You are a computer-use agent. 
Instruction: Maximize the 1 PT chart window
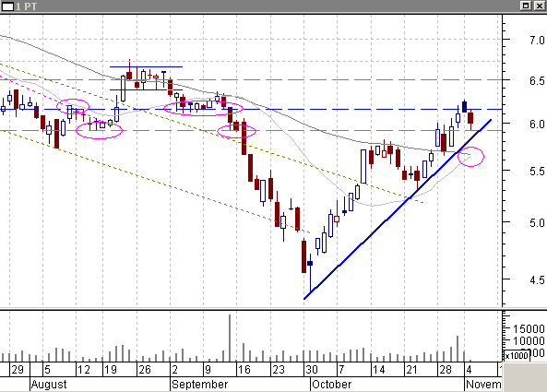click(x=526, y=6)
